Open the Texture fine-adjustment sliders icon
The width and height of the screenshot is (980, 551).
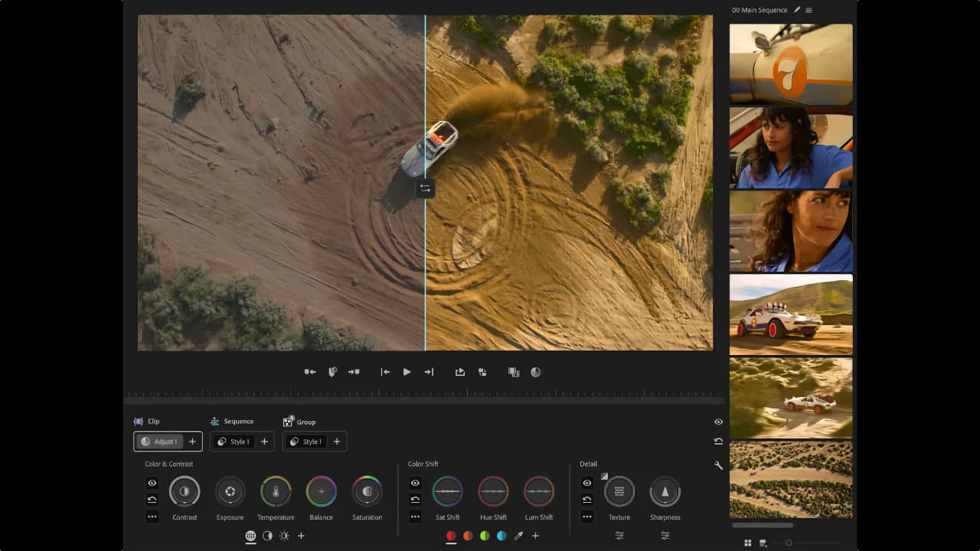pos(619,536)
